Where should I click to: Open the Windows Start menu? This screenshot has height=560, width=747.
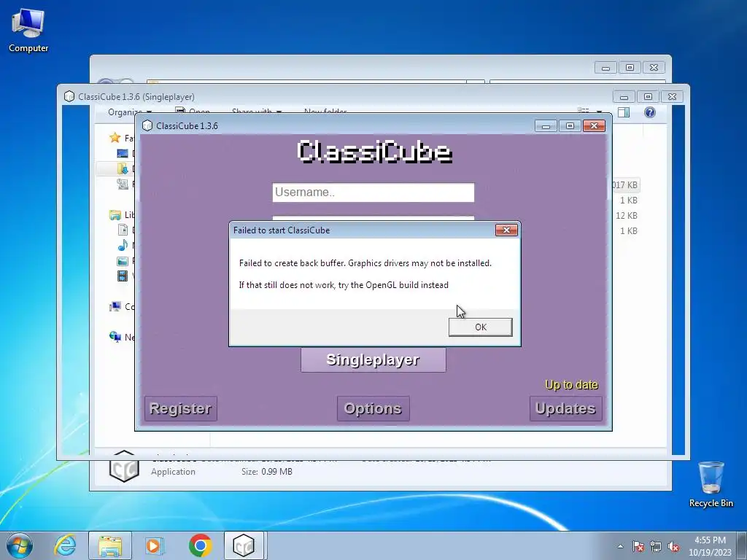click(20, 545)
